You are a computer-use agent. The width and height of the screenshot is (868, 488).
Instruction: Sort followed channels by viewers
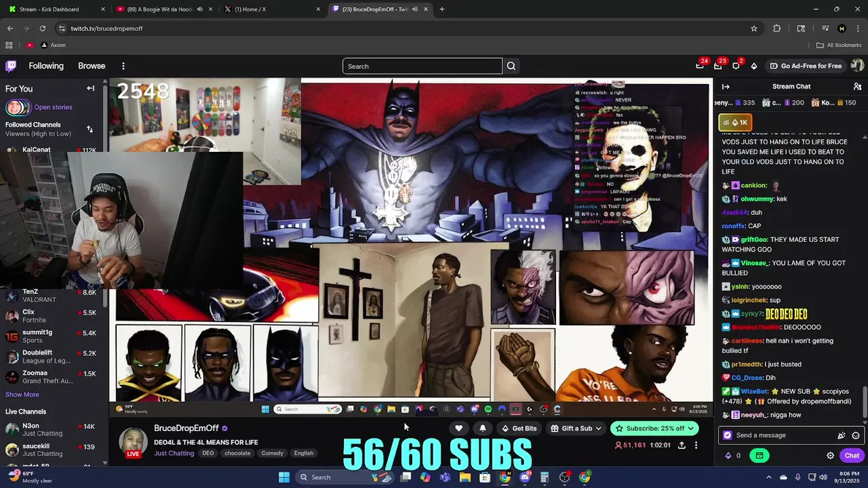tap(90, 129)
